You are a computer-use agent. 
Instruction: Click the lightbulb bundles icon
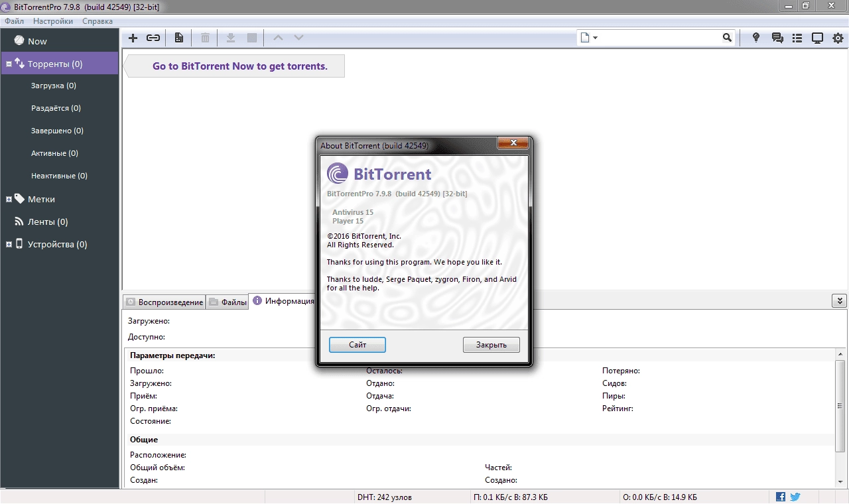(x=755, y=38)
